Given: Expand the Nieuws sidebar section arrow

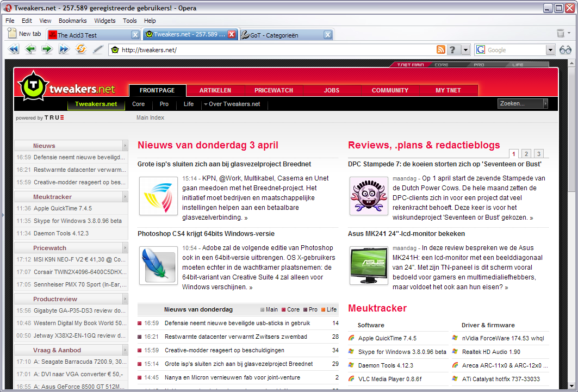Looking at the screenshot, I should [x=125, y=146].
